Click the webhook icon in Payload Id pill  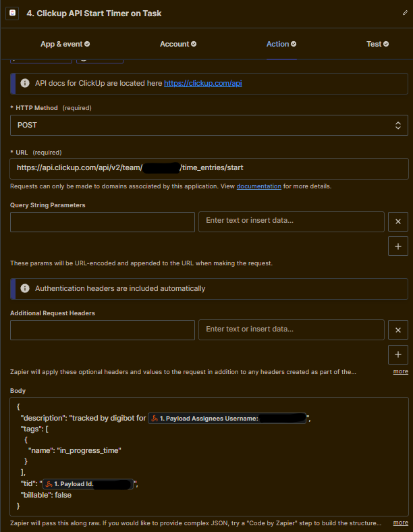click(49, 484)
